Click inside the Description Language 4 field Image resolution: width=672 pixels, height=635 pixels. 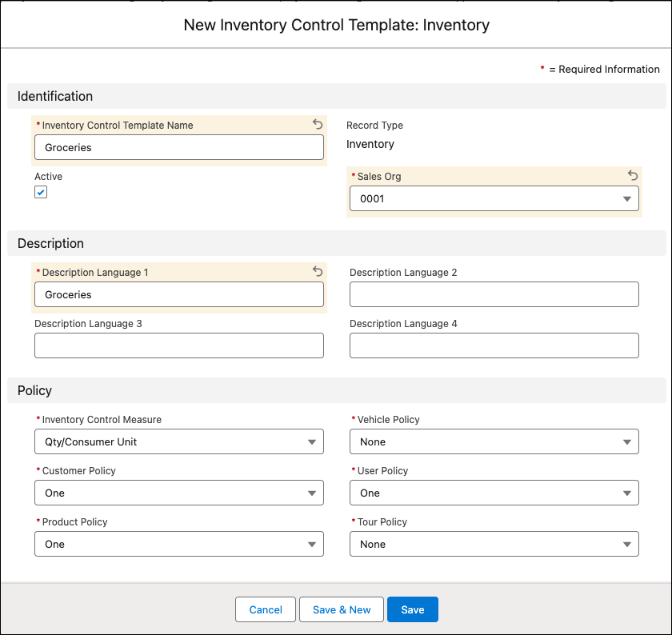pos(494,345)
